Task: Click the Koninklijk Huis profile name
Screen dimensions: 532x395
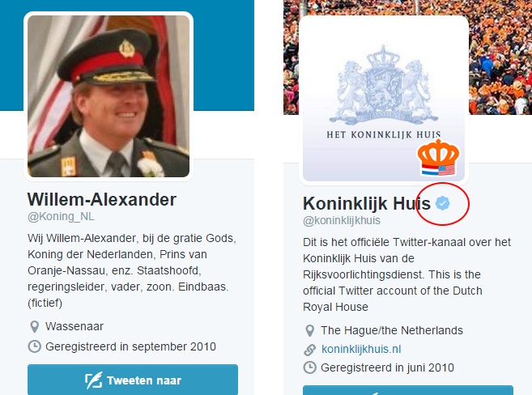Action: point(367,203)
